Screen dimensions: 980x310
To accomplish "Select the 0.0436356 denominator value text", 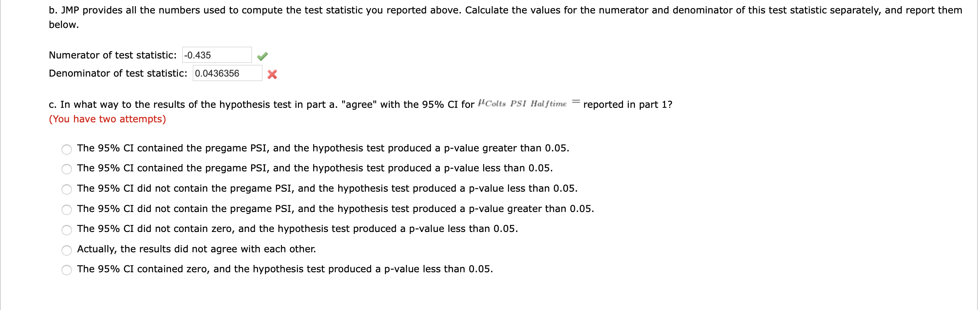I will tap(217, 73).
